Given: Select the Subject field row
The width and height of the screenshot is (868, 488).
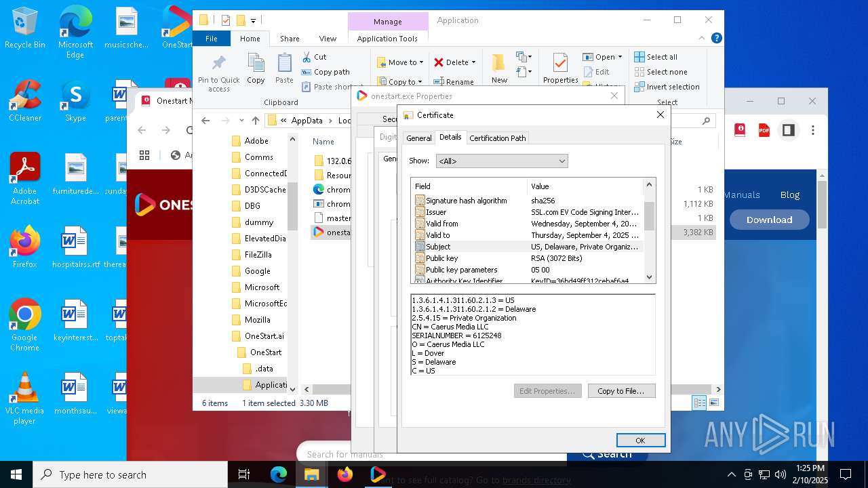Looking at the screenshot, I should (528, 247).
